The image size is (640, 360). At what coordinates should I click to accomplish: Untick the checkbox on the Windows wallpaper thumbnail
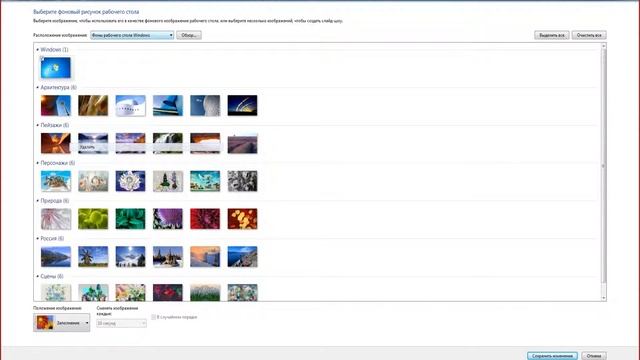[x=42, y=59]
